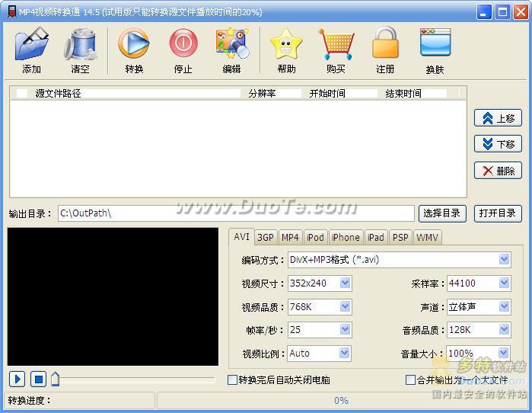This screenshot has width=532, height=413.
Task: Open the 视频尺寸 352x240 dropdown
Action: click(345, 283)
